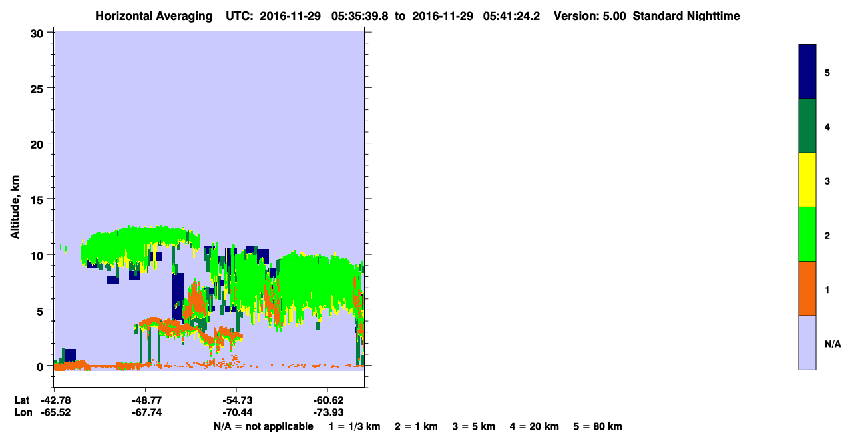Viewport: 868px width, 445px height.
Task: Click the orange colorbar segment 1
Action: coord(807,288)
